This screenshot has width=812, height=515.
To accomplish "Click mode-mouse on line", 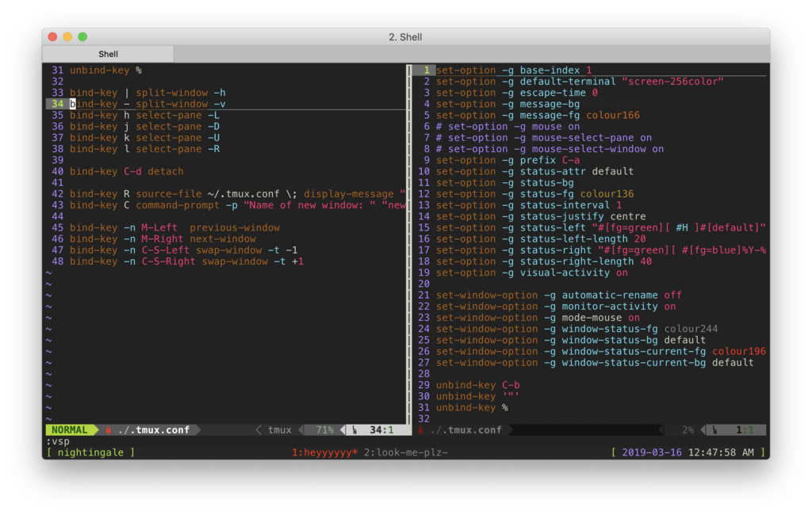I will (x=538, y=318).
